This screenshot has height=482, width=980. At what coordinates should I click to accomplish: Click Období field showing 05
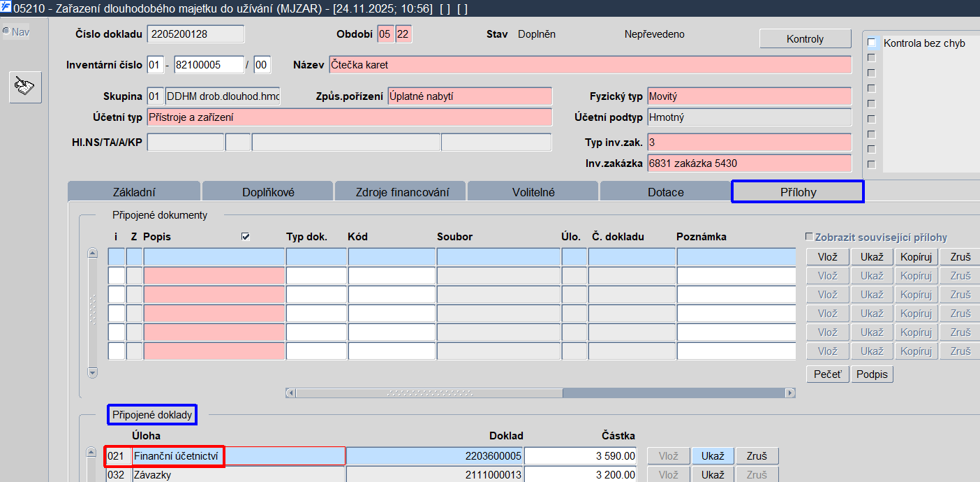coord(385,34)
